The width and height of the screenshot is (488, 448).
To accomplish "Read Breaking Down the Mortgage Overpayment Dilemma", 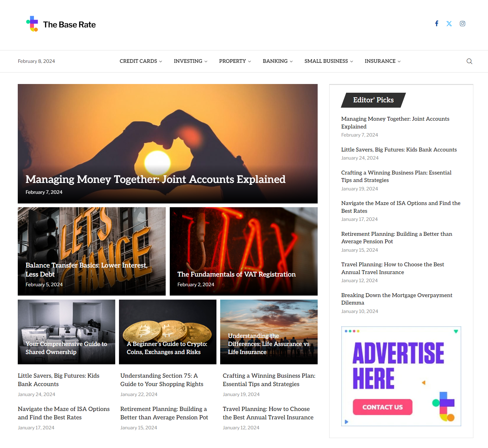I will click(x=396, y=299).
